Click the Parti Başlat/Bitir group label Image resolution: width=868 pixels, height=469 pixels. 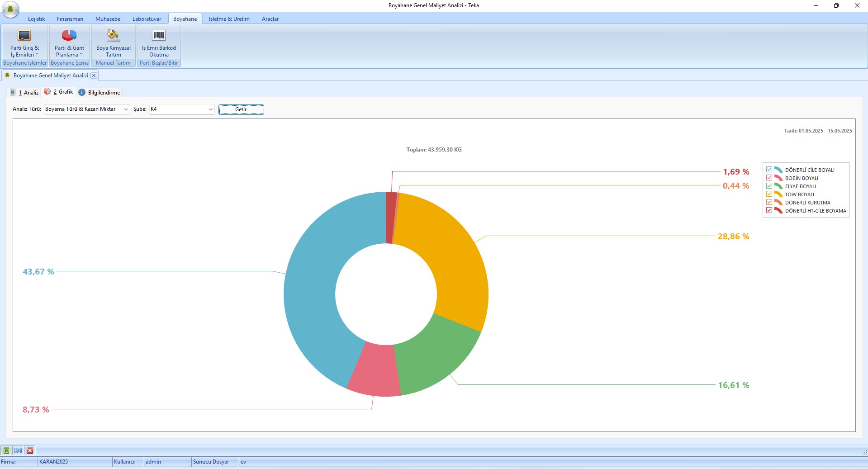pos(159,63)
